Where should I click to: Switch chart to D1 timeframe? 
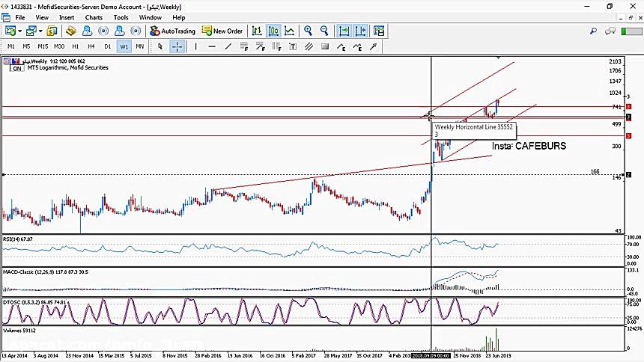[108, 46]
